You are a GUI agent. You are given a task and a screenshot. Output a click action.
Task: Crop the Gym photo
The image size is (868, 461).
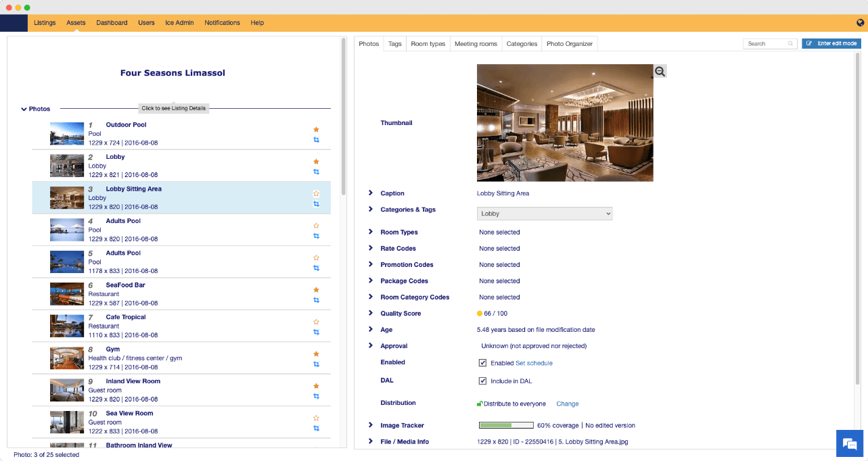(x=316, y=364)
